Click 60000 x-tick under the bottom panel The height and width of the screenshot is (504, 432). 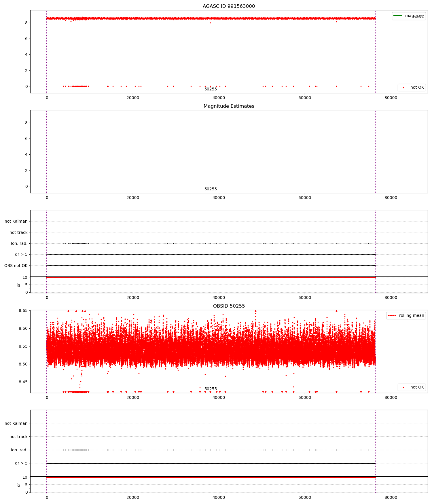click(305, 497)
